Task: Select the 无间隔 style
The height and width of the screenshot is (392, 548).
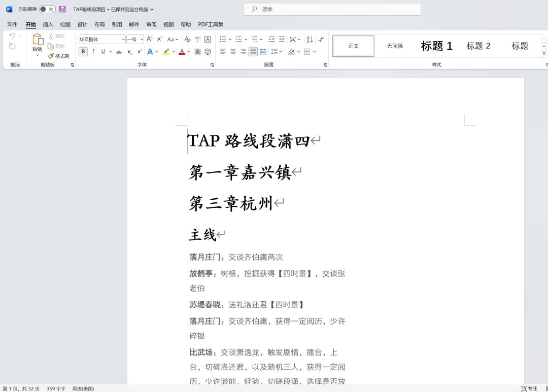Action: click(x=395, y=46)
